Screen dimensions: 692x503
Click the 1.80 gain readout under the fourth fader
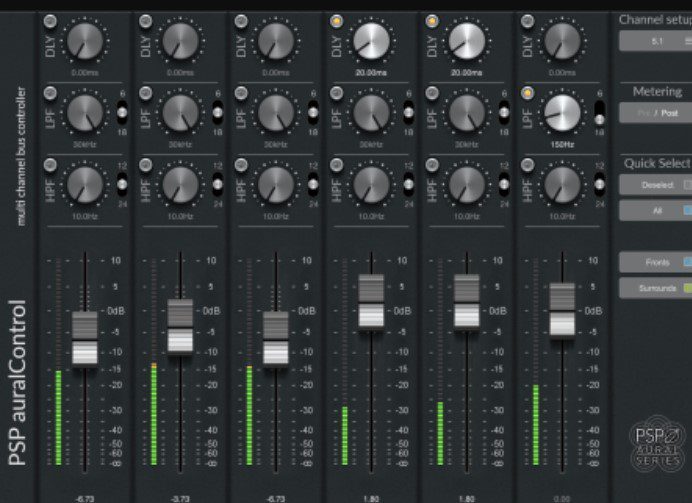click(x=371, y=499)
